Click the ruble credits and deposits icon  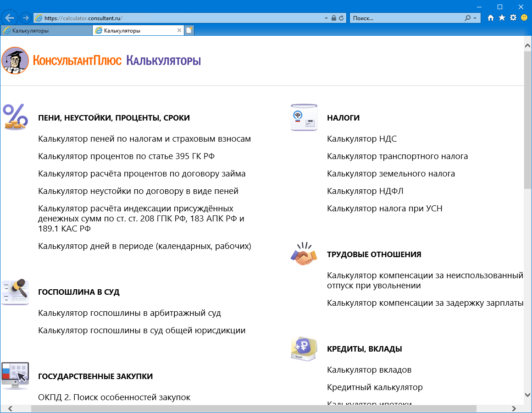coord(304,348)
